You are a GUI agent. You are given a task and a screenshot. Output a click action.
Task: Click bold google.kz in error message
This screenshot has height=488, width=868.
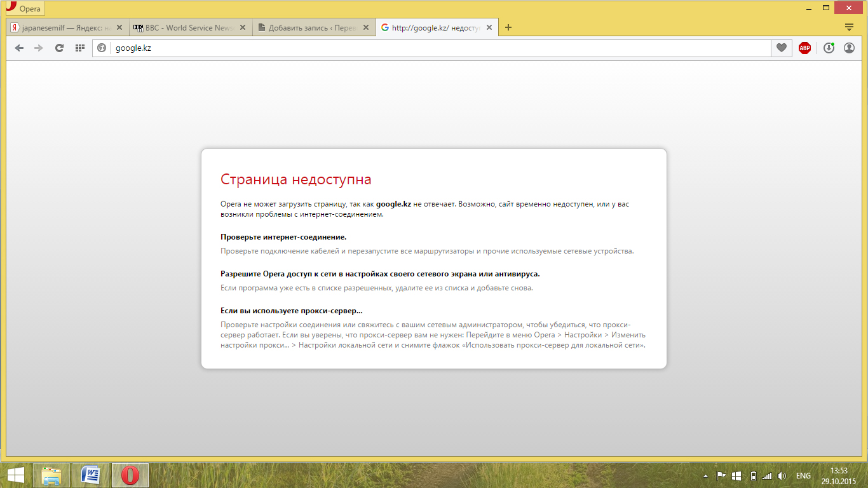coord(393,205)
